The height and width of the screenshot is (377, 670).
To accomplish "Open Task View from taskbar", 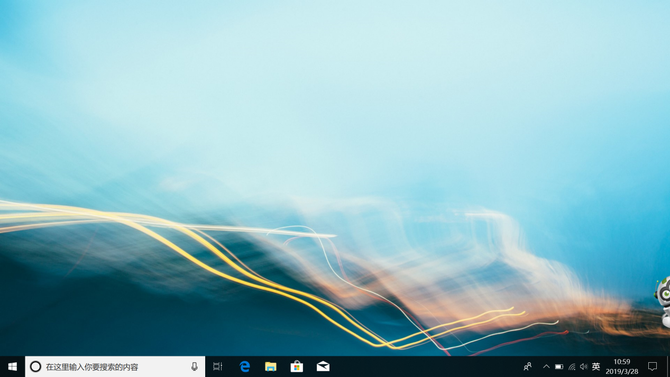I will click(x=218, y=367).
